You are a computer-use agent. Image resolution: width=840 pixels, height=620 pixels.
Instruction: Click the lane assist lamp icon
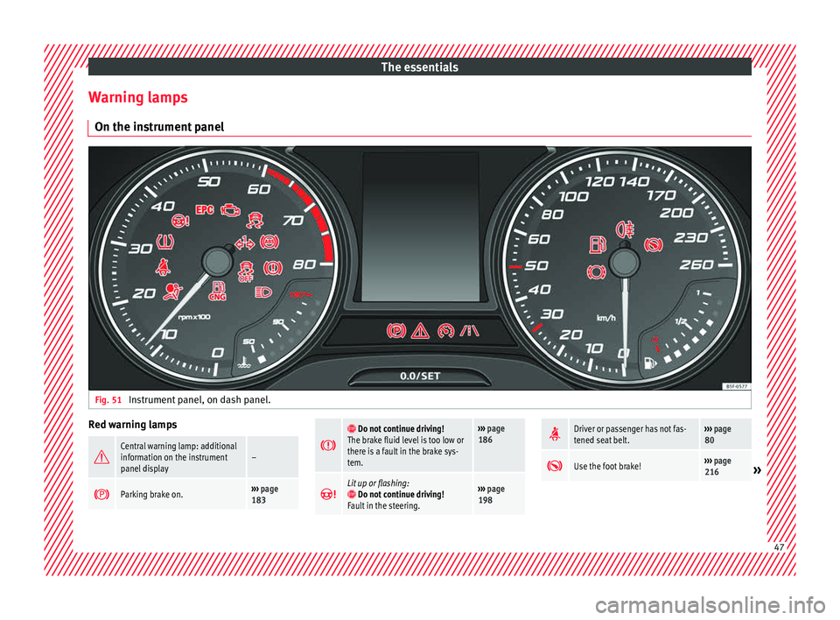click(x=469, y=331)
